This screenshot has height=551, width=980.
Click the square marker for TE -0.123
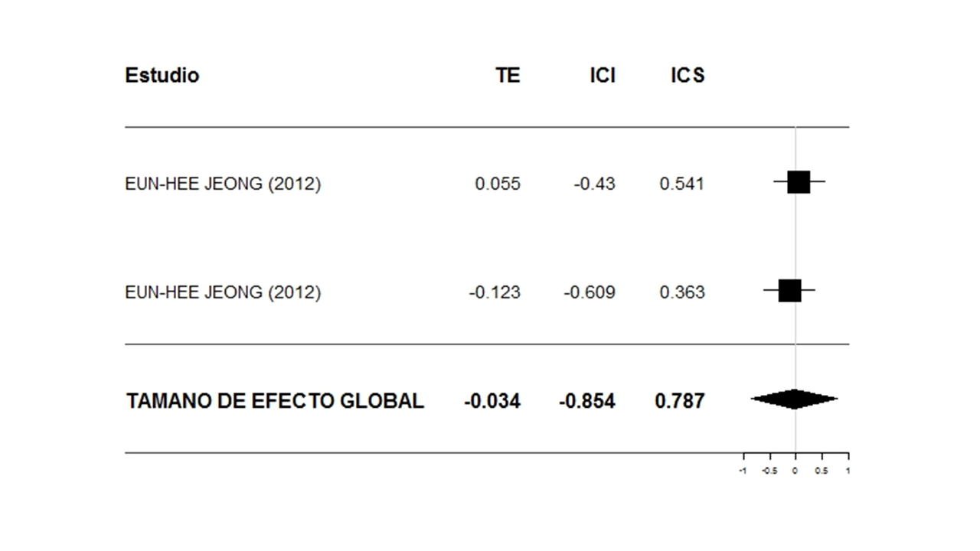789,291
